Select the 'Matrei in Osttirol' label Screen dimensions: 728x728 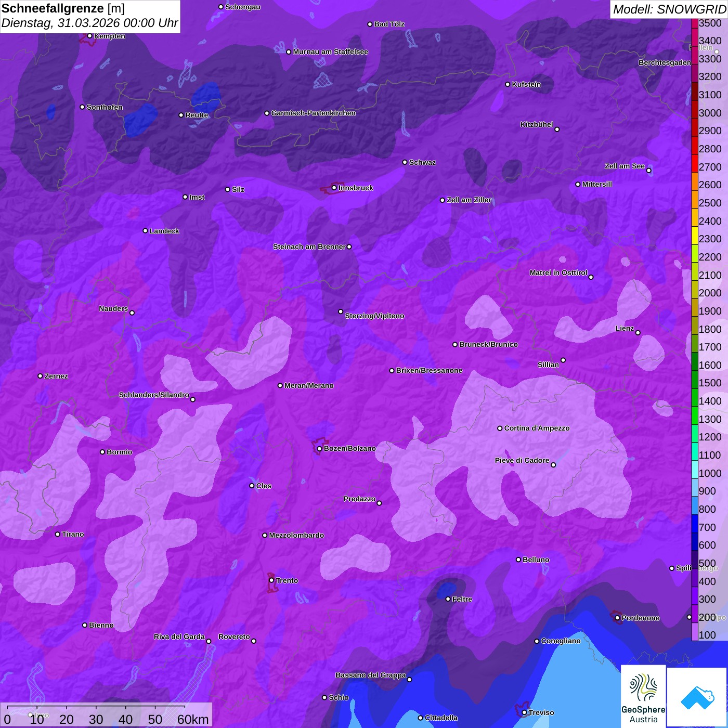[558, 272]
